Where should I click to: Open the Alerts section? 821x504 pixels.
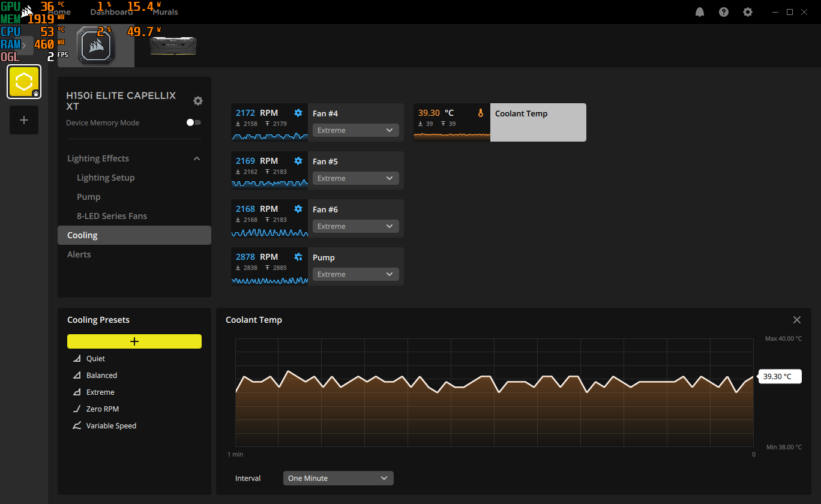(79, 254)
